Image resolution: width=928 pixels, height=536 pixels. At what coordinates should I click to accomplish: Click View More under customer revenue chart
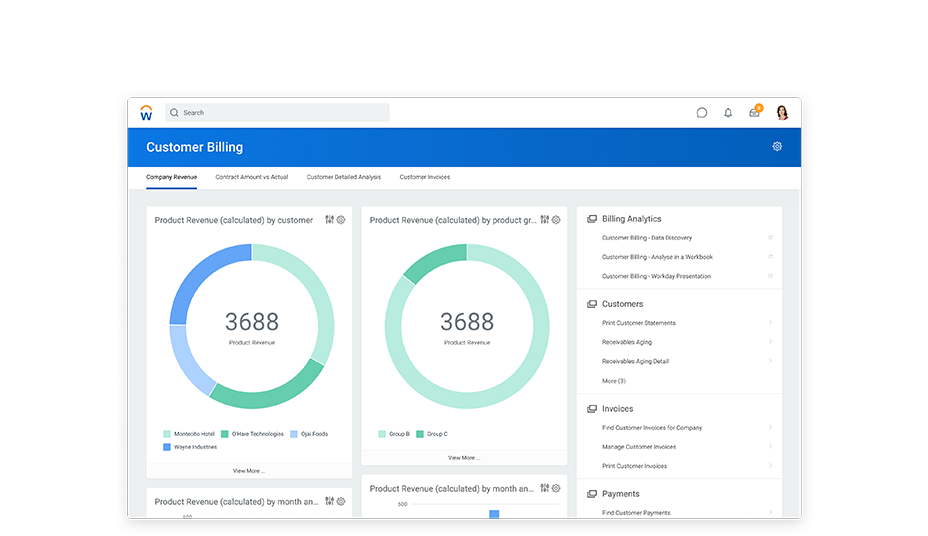tap(249, 471)
